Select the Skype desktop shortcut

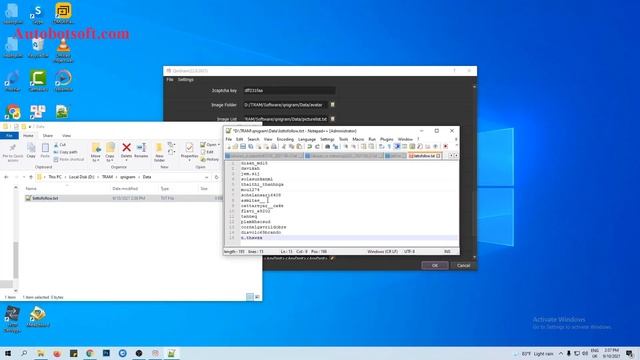tap(38, 14)
